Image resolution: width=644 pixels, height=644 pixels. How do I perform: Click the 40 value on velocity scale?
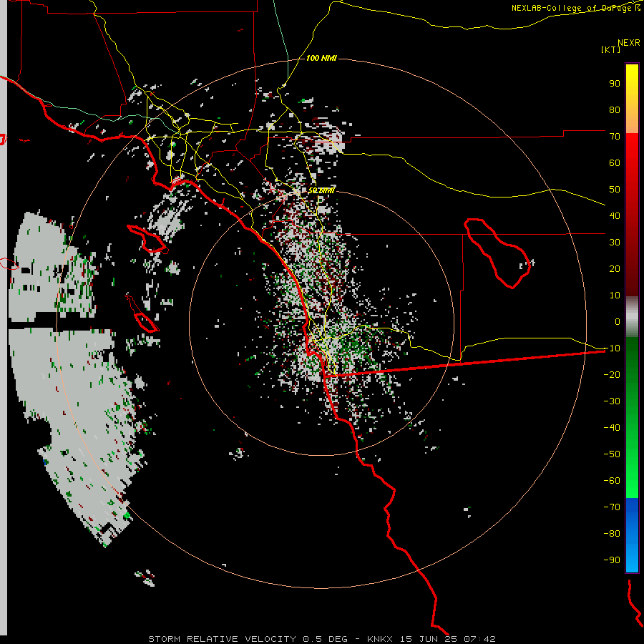[615, 216]
